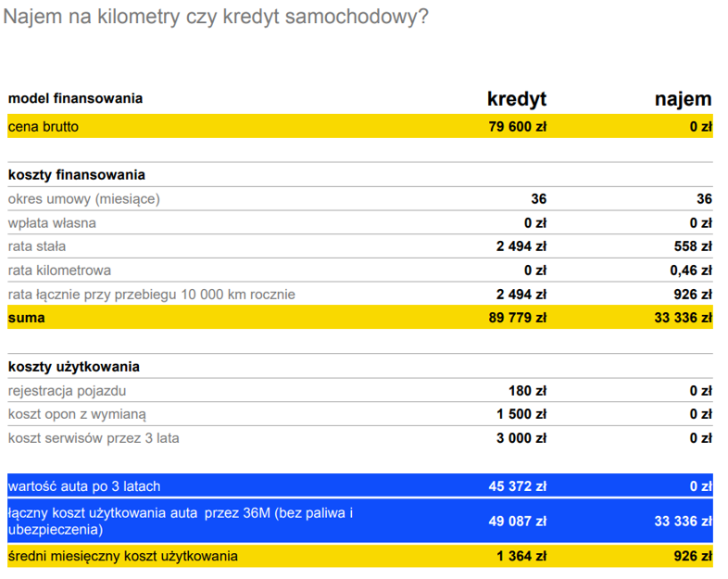Click the najem rata kilometrowa value 0,46 zł
This screenshot has width=728, height=579.
point(691,271)
